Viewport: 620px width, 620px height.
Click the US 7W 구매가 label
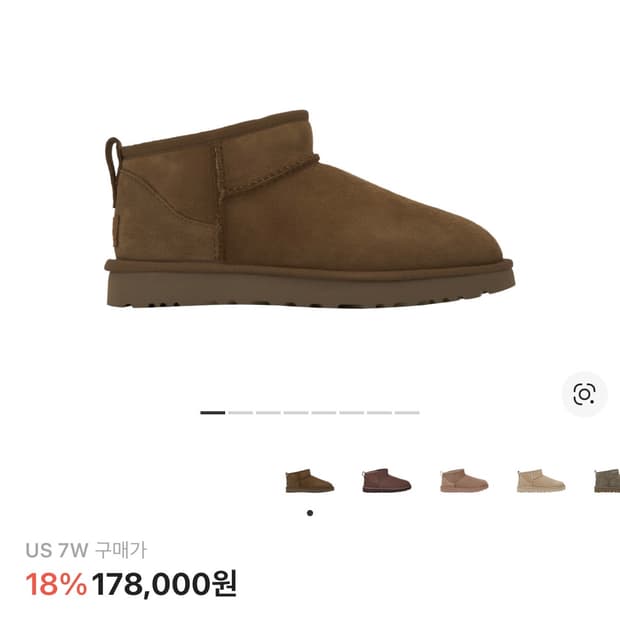tap(86, 550)
